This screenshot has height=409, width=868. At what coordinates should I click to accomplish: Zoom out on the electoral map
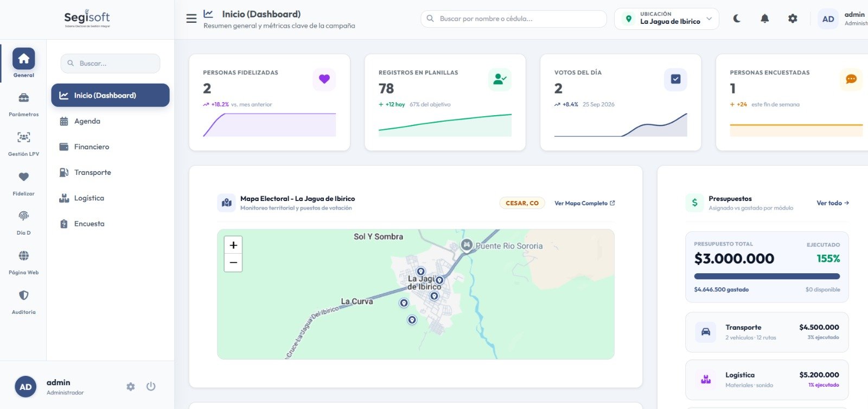tap(233, 262)
